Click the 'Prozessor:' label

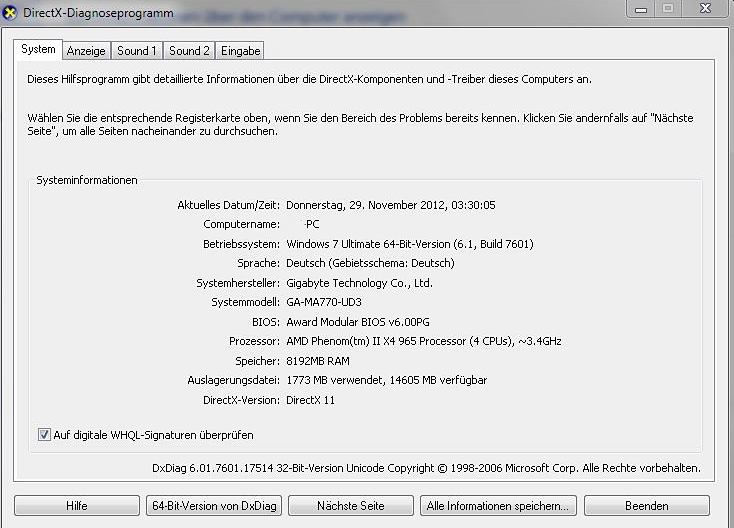click(255, 341)
